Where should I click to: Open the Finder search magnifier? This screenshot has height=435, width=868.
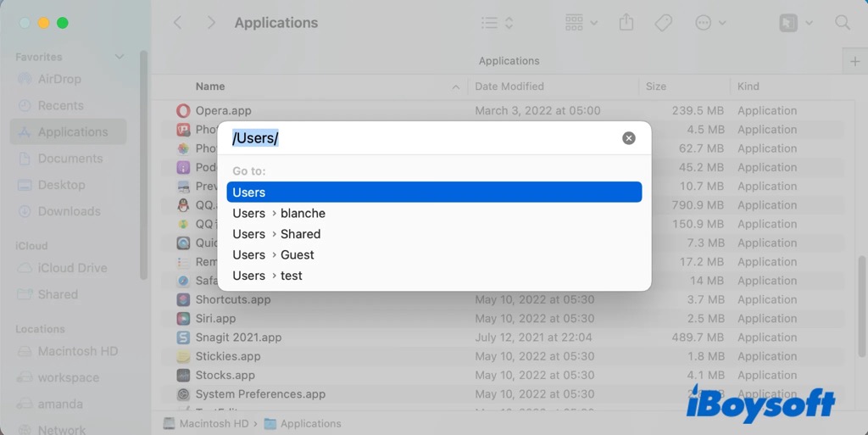click(842, 23)
